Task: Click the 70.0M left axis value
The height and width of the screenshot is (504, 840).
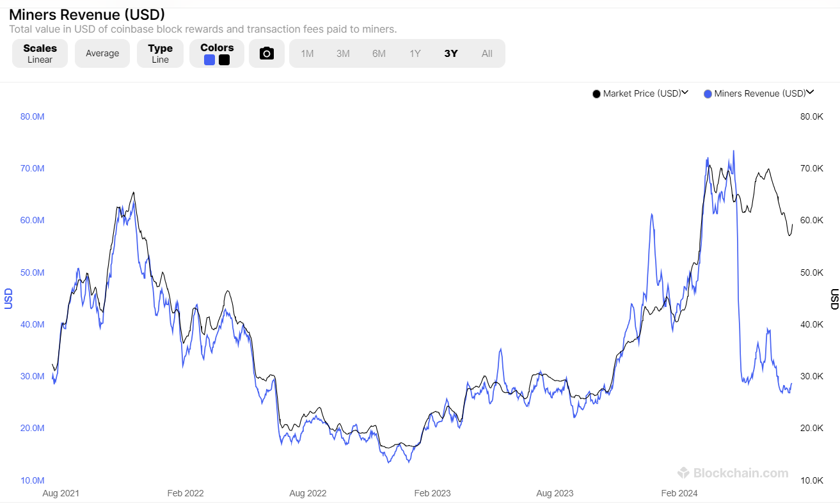Action: (33, 168)
